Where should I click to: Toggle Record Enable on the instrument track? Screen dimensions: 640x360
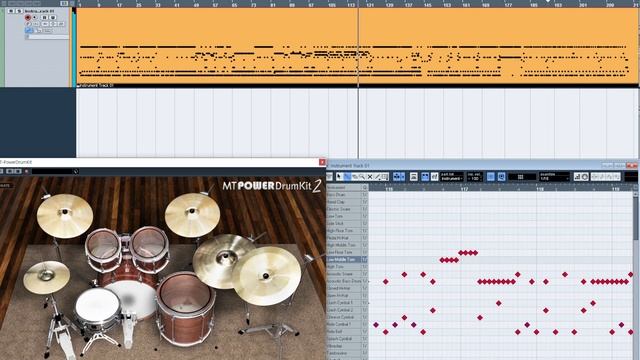coord(28,18)
